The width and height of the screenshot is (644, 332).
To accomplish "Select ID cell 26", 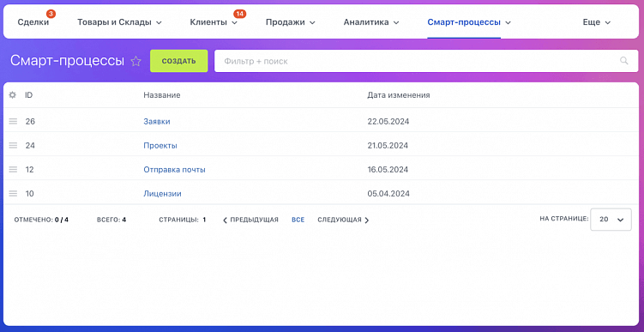I will tap(30, 121).
